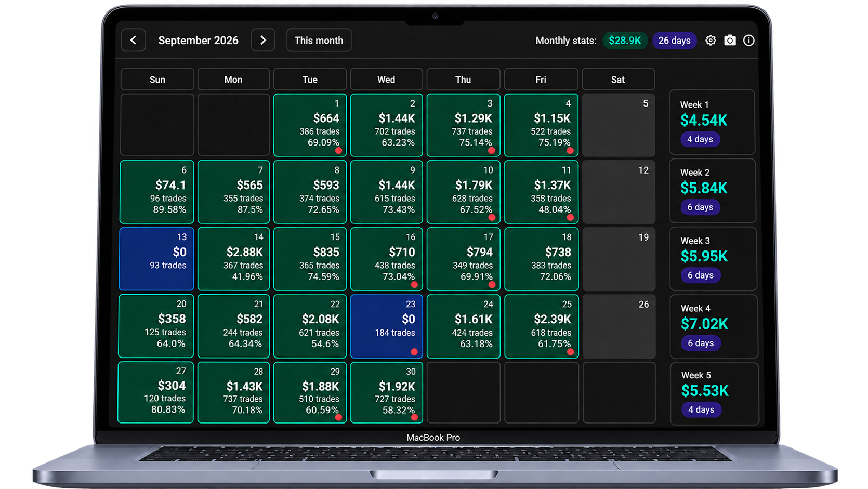Open the settings gear
Image resolution: width=868 pixels, height=489 pixels.
pos(711,40)
